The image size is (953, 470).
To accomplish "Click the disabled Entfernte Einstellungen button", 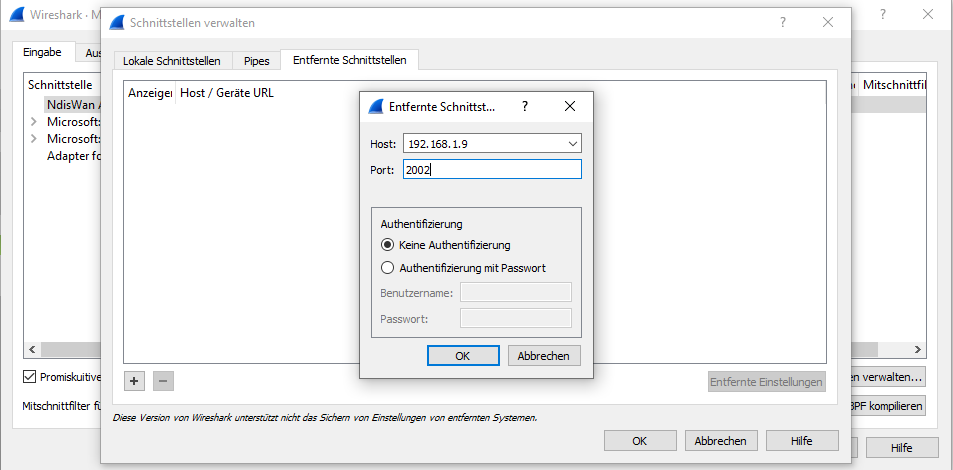I will click(767, 382).
